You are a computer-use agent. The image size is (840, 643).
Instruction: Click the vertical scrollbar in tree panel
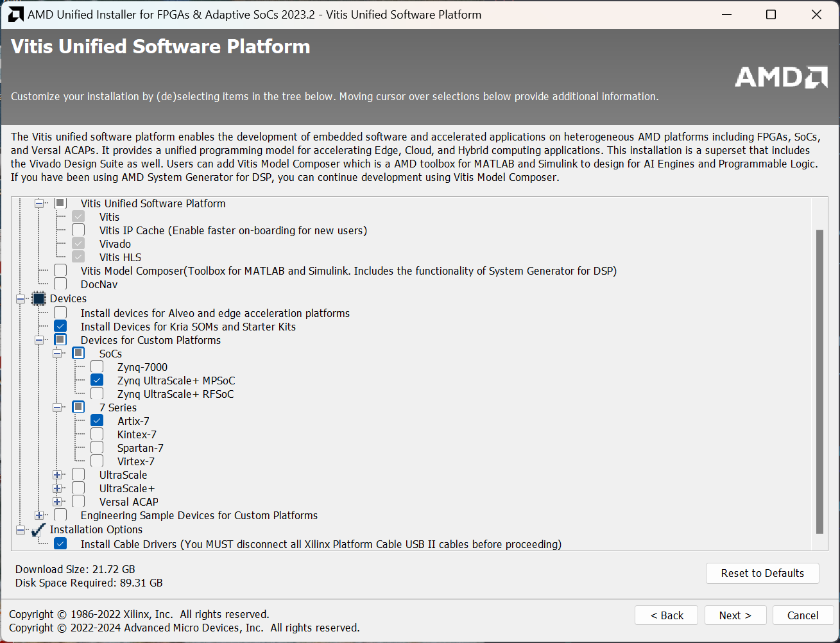[x=819, y=381]
